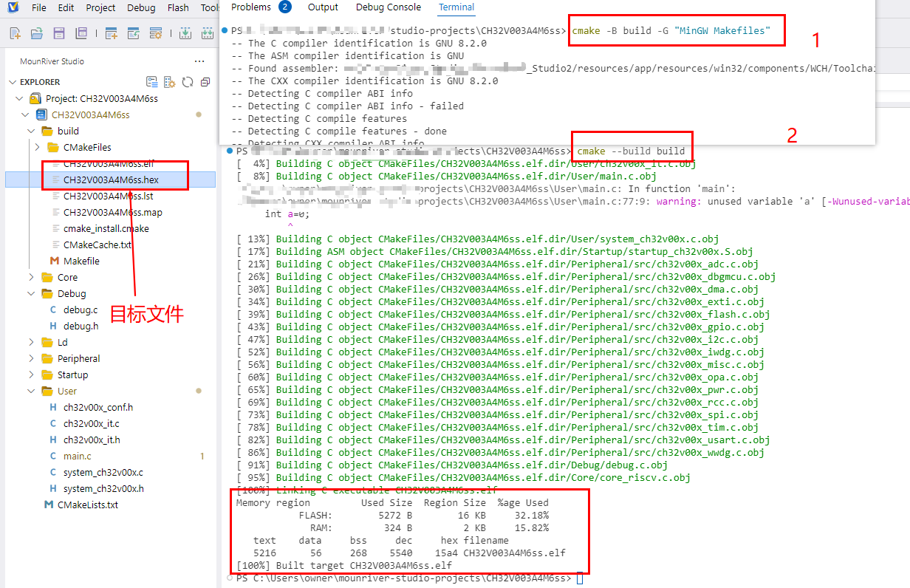Switch to the Problems tab
Image resolution: width=910 pixels, height=588 pixels.
point(251,7)
